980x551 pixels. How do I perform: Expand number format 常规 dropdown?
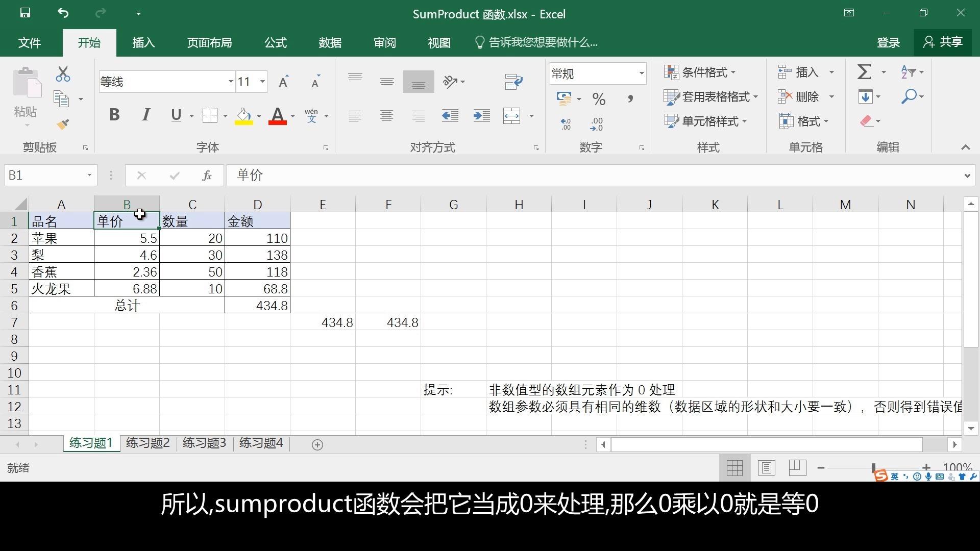[x=642, y=73]
